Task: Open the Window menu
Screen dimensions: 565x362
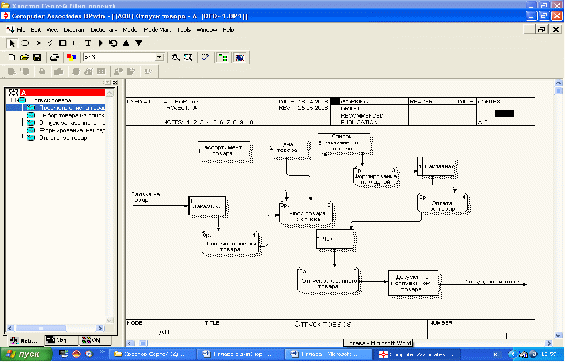Action: [x=207, y=30]
